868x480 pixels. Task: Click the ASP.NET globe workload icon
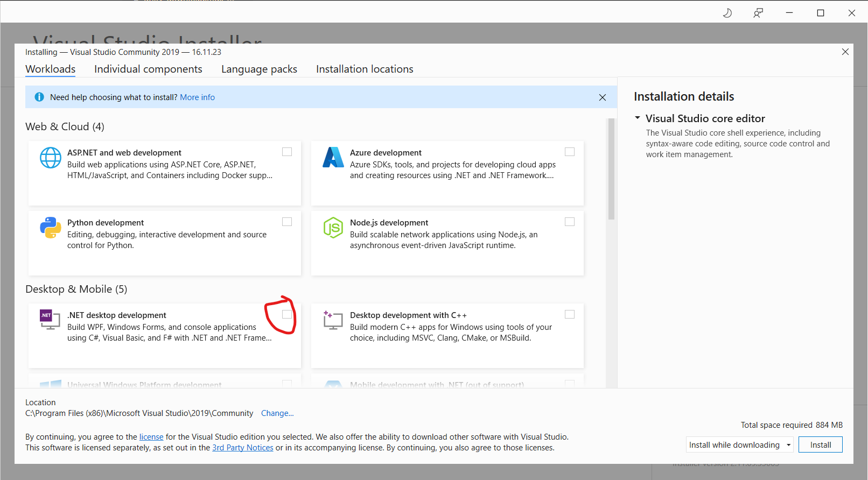click(51, 158)
